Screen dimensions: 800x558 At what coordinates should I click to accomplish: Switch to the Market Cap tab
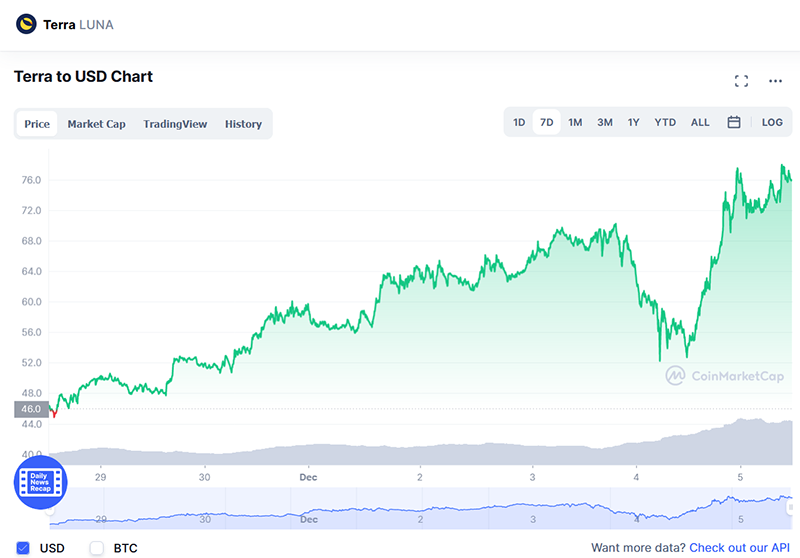[96, 124]
